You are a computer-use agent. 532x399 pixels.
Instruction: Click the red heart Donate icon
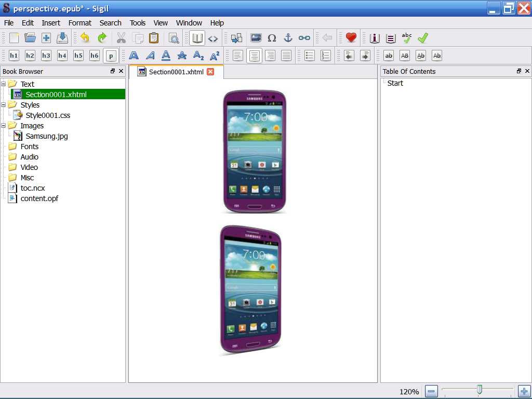pos(351,38)
